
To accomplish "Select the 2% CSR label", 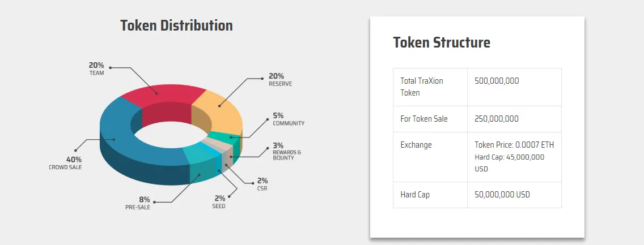I will coord(262,184).
